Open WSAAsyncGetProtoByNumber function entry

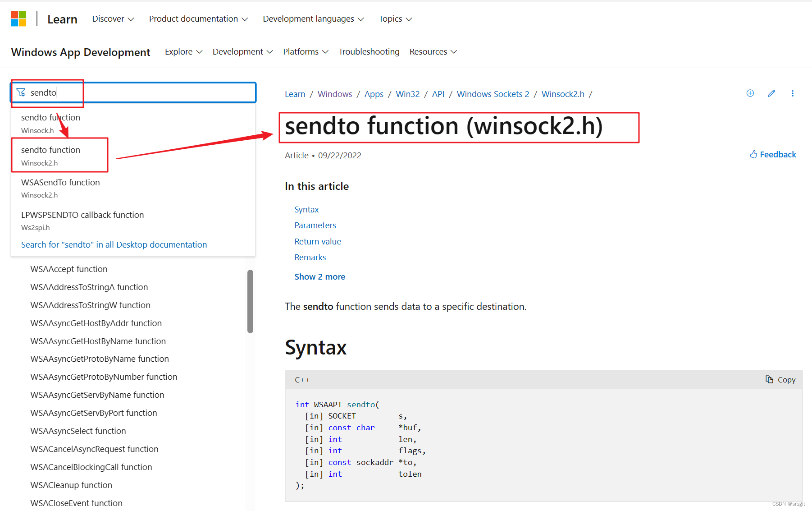pos(104,377)
